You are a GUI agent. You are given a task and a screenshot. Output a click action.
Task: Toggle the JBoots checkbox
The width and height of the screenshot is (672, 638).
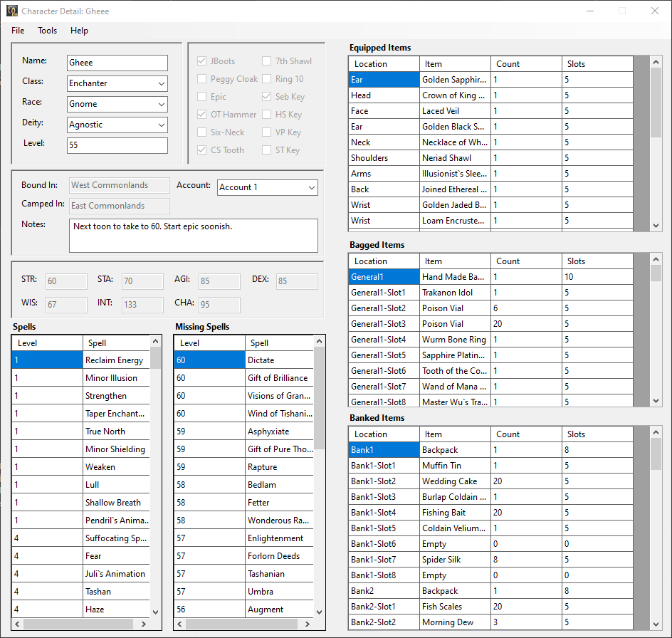tap(203, 61)
